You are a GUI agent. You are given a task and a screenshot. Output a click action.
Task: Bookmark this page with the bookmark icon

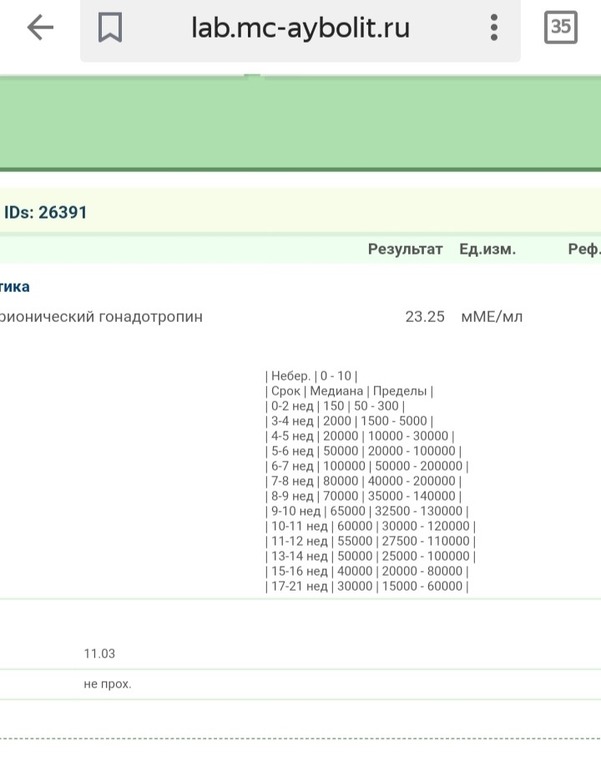coord(110,29)
